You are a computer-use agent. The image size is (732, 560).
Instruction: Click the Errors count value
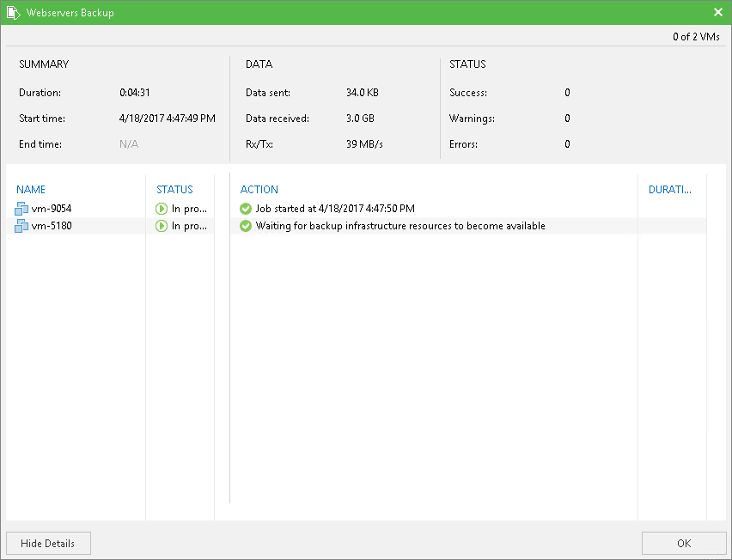[567, 143]
